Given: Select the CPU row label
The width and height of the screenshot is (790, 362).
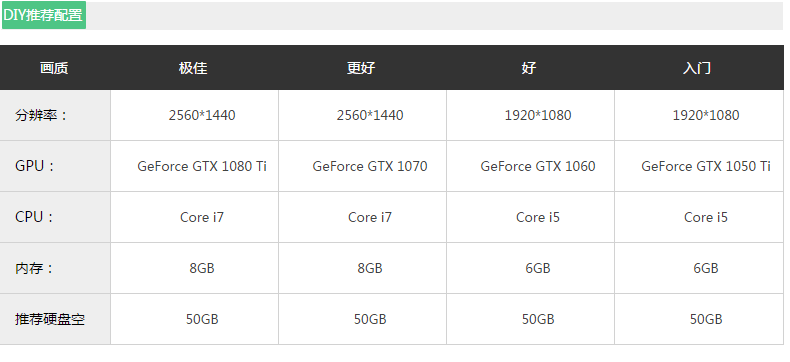Looking at the screenshot, I should pos(35,217).
